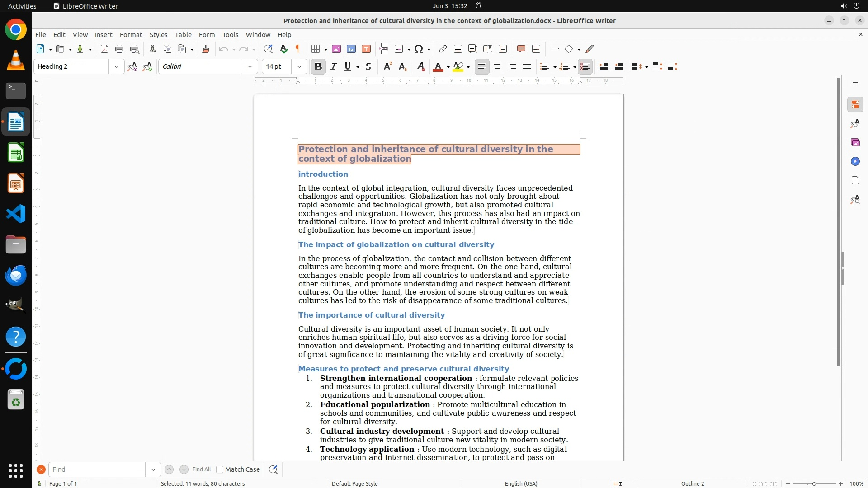Click the Insert Comment icon
Viewport: 868px width, 488px height.
[x=521, y=49]
